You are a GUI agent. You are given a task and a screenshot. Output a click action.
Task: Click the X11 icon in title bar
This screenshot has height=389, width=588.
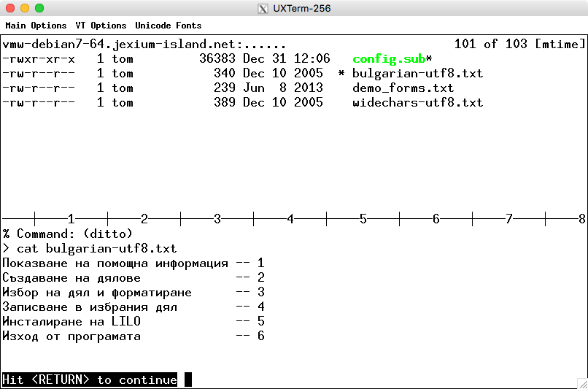[x=263, y=9]
